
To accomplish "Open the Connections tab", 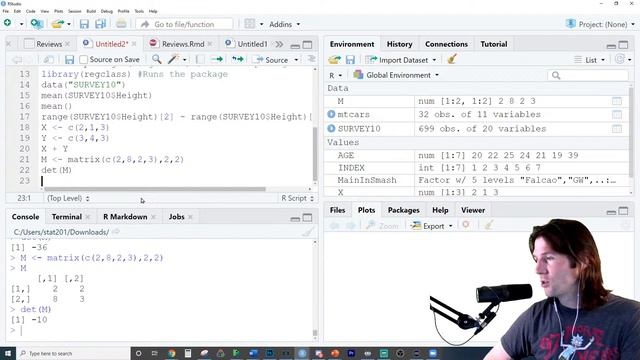I will pyautogui.click(x=446, y=44).
